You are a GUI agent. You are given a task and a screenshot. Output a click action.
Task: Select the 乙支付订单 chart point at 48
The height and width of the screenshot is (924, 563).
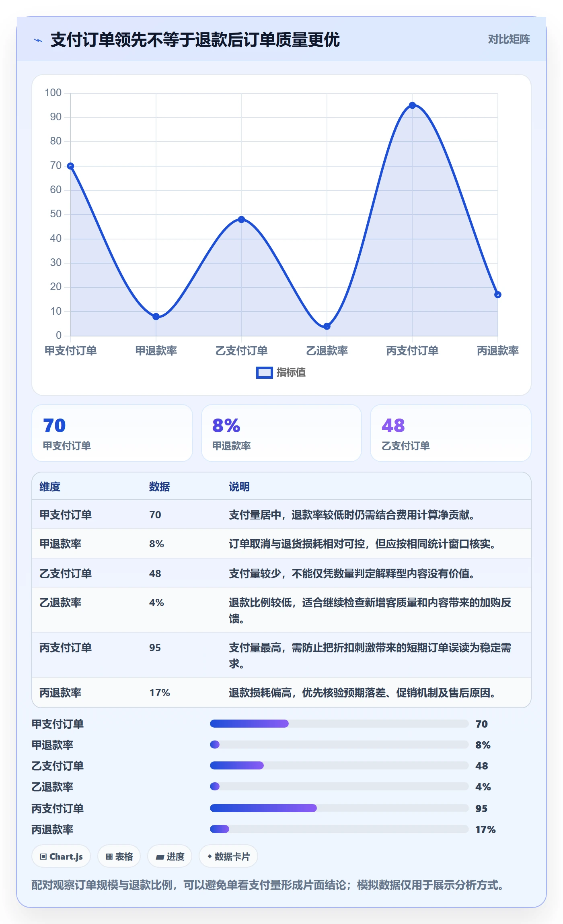click(241, 219)
